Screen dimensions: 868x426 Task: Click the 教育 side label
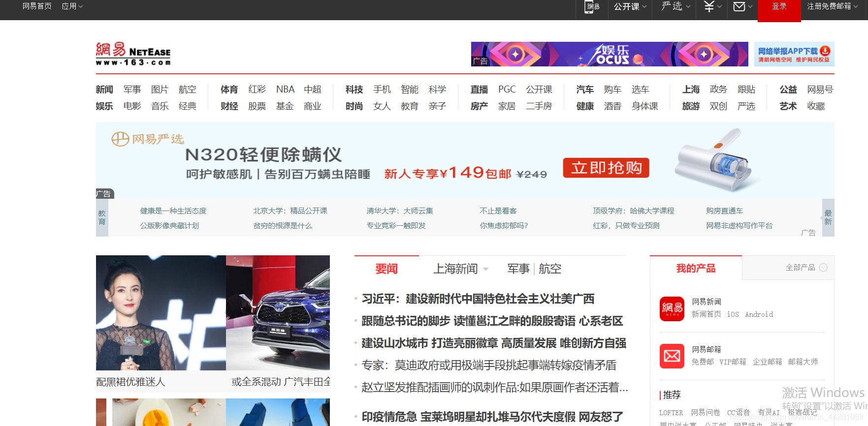(102, 217)
